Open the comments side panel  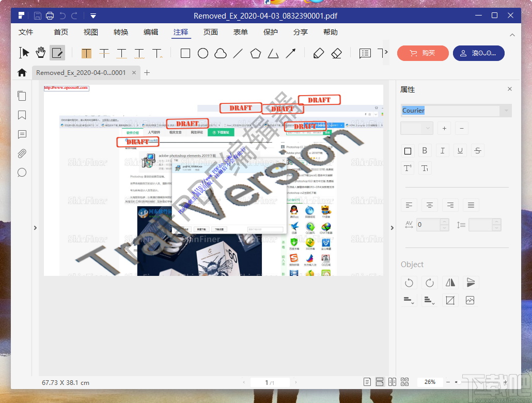(x=22, y=134)
